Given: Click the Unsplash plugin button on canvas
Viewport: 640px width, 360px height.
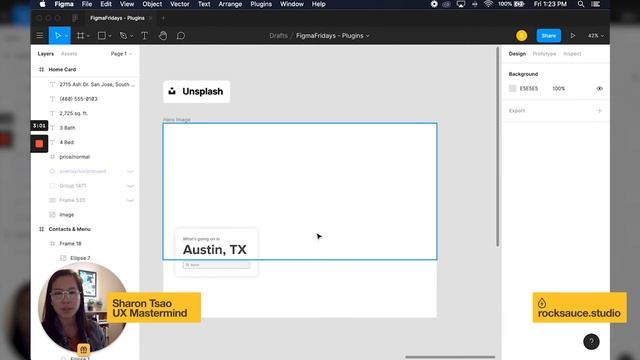Looking at the screenshot, I should (196, 91).
